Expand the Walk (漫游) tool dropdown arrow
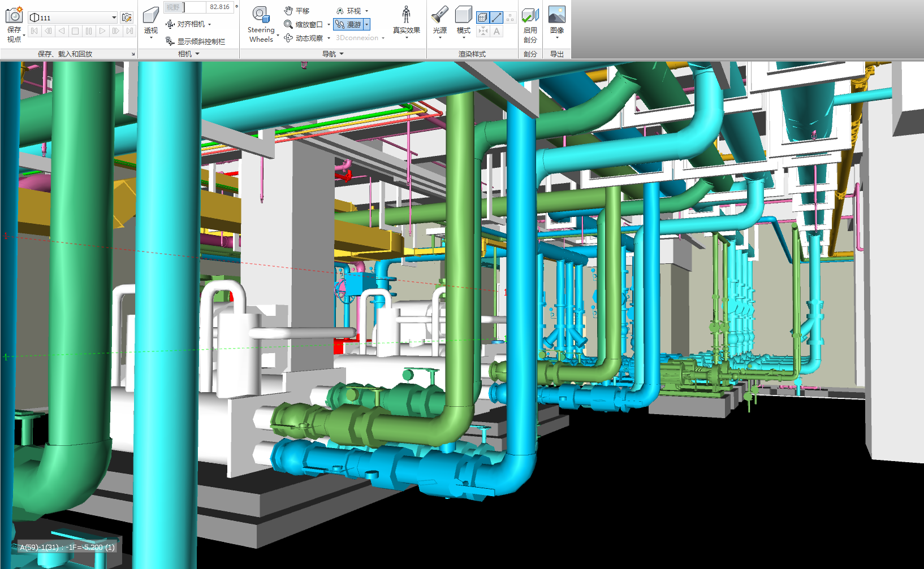Image resolution: width=924 pixels, height=569 pixels. [x=367, y=24]
